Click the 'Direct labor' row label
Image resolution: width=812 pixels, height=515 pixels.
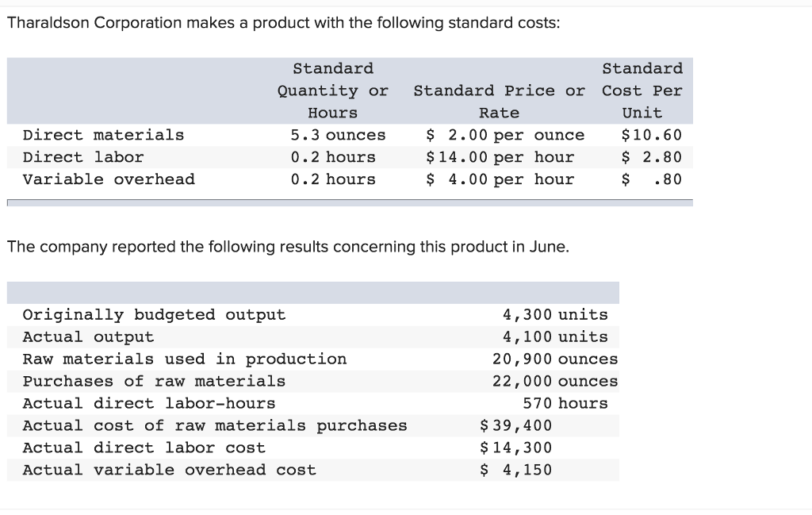pyautogui.click(x=83, y=157)
